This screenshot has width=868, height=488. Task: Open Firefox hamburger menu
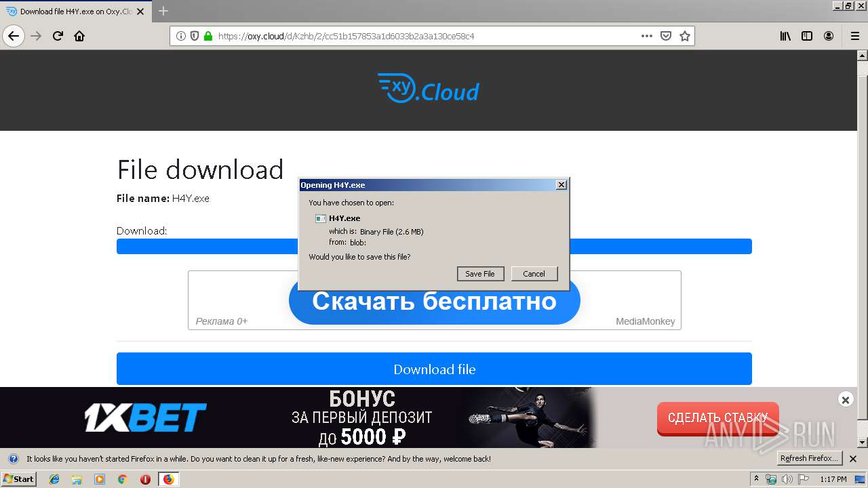click(x=854, y=36)
